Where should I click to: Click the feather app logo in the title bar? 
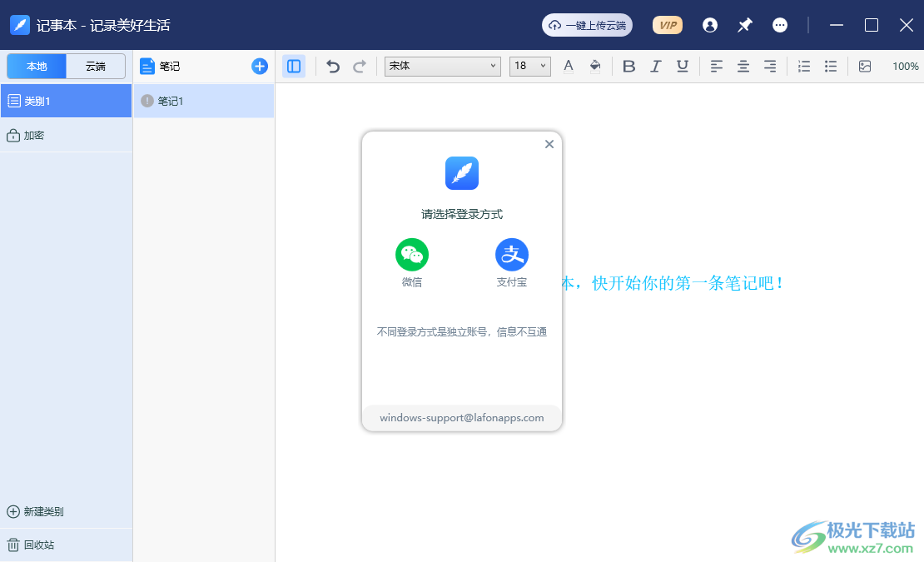tap(20, 25)
